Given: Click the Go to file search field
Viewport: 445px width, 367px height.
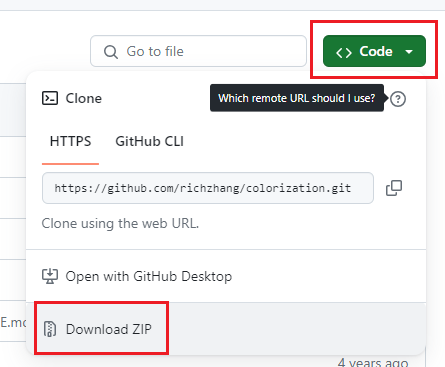Looking at the screenshot, I should (198, 51).
